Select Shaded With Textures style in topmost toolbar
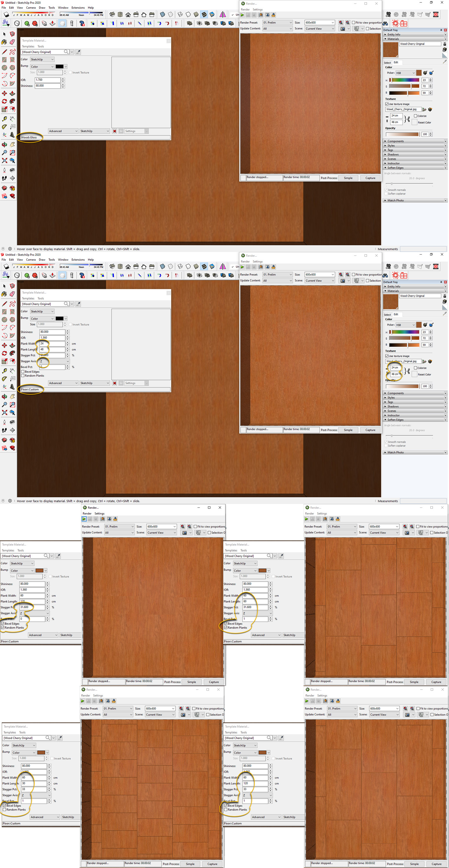This screenshot has width=449, height=868. pos(204,15)
